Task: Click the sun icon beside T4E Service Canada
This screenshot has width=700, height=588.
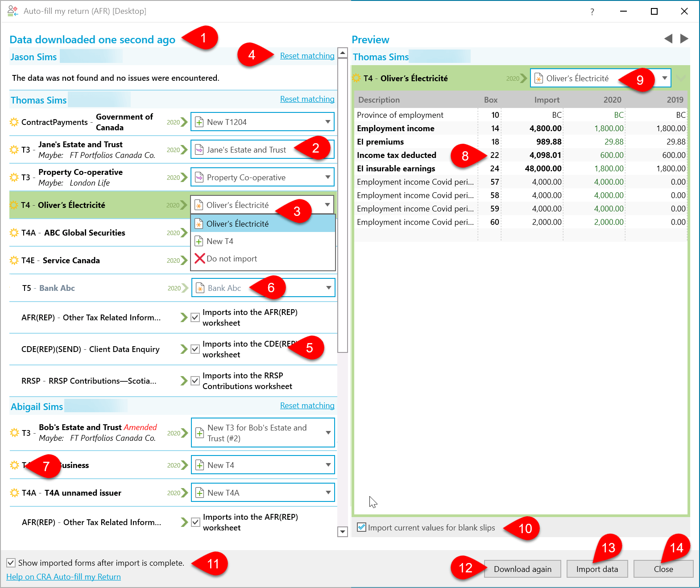Action: tap(14, 260)
